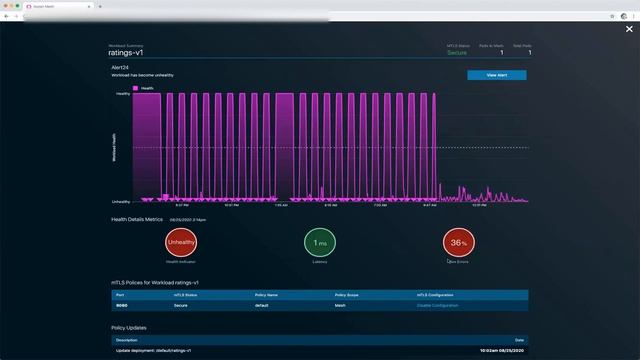Screen dimensions: 640x360
Task: Bookmark this page with star icon
Action: pyautogui.click(x=612, y=16)
